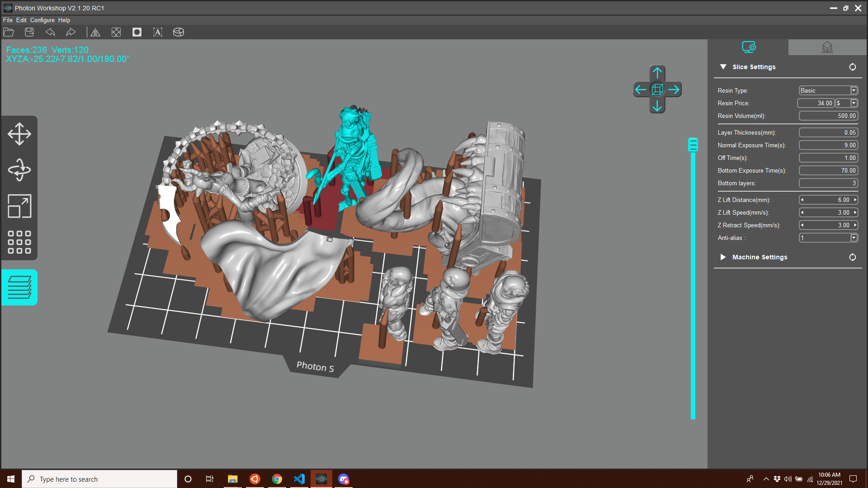Switch to the support settings tab
868x488 pixels.
pyautogui.click(x=827, y=47)
